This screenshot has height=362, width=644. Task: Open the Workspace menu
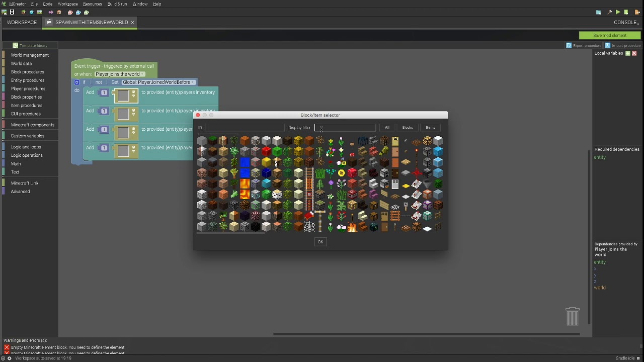point(68,4)
